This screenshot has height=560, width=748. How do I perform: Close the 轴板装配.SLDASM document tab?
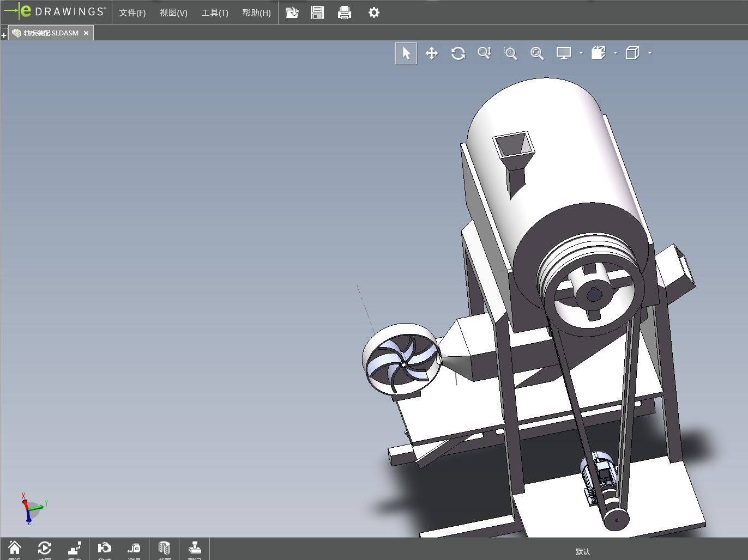86,33
